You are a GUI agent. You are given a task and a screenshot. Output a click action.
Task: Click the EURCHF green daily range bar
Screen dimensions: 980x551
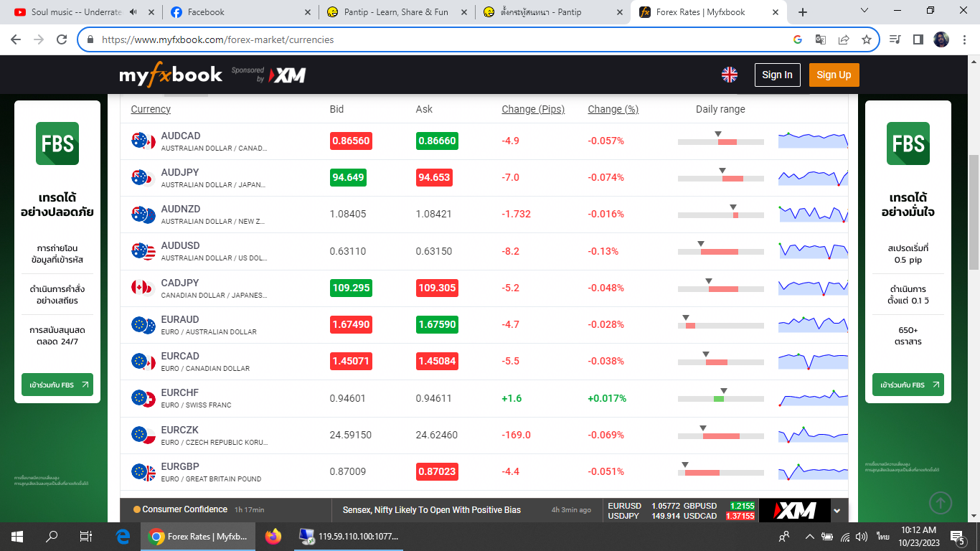(x=719, y=399)
